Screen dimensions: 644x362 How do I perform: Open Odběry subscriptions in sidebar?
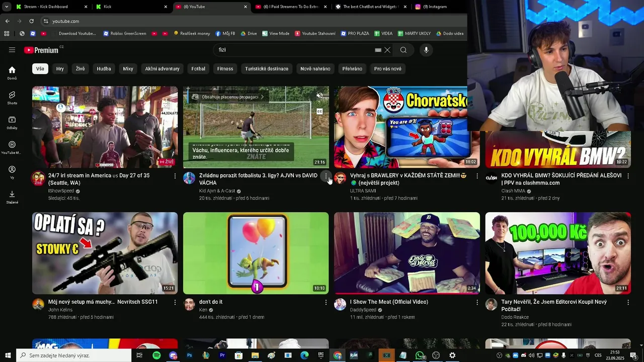click(12, 122)
